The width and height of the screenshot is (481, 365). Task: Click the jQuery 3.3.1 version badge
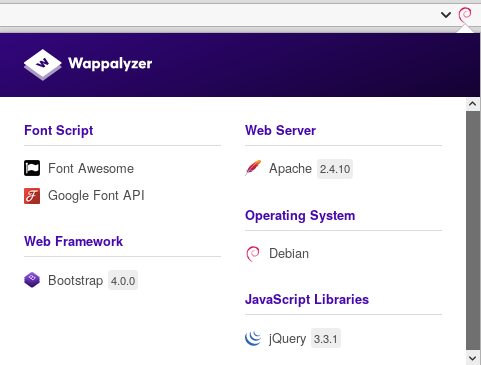click(x=326, y=339)
